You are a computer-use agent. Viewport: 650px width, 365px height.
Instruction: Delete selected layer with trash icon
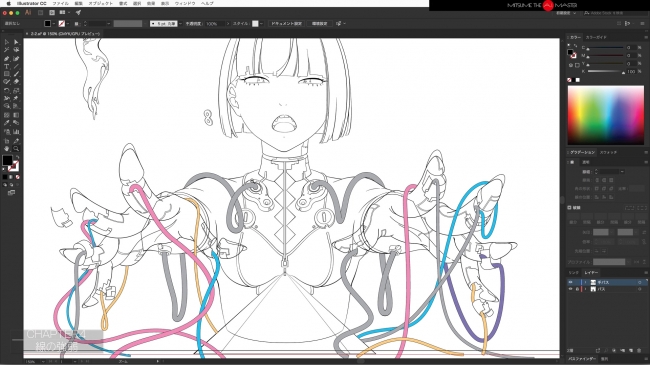639,351
